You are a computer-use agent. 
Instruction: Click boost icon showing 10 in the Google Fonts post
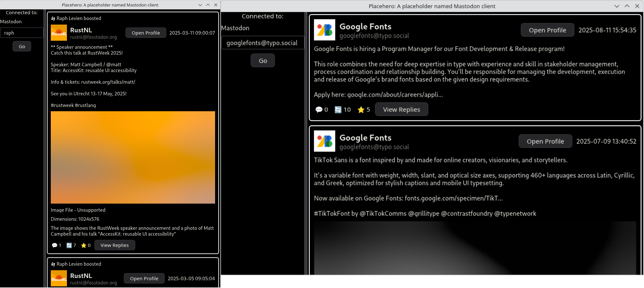[x=338, y=110]
